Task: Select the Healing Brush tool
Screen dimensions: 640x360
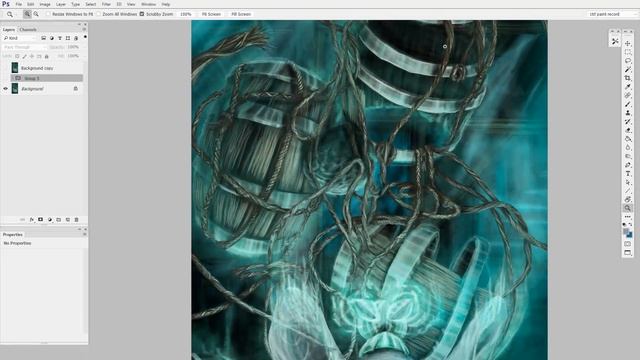Action: 627,96
